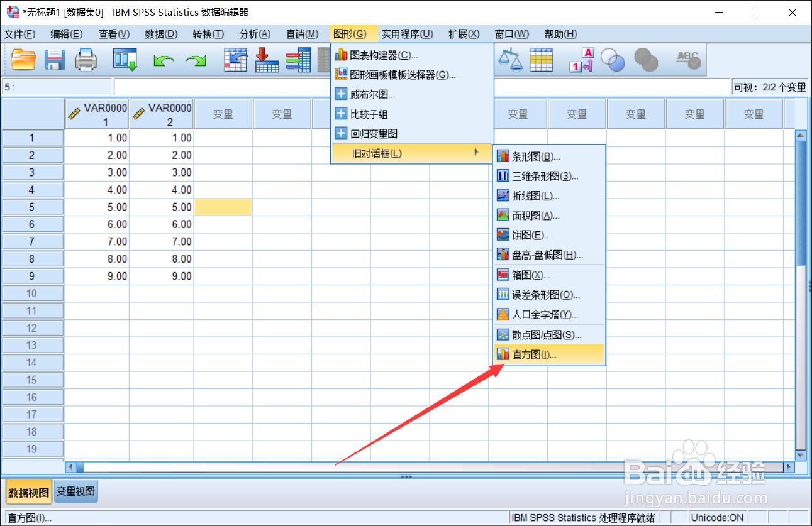812x526 pixels.
Task: Select 直方图 in the legacy dialogs submenu
Action: click(532, 354)
